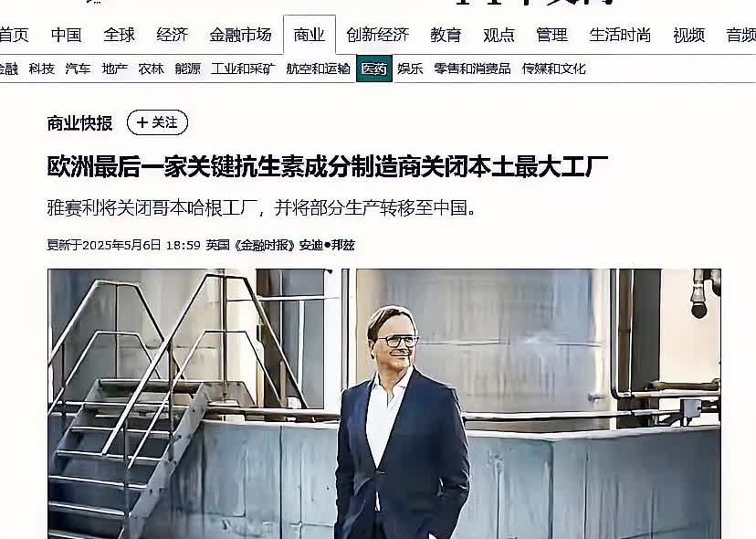Go to the 观点 tab

[499, 35]
